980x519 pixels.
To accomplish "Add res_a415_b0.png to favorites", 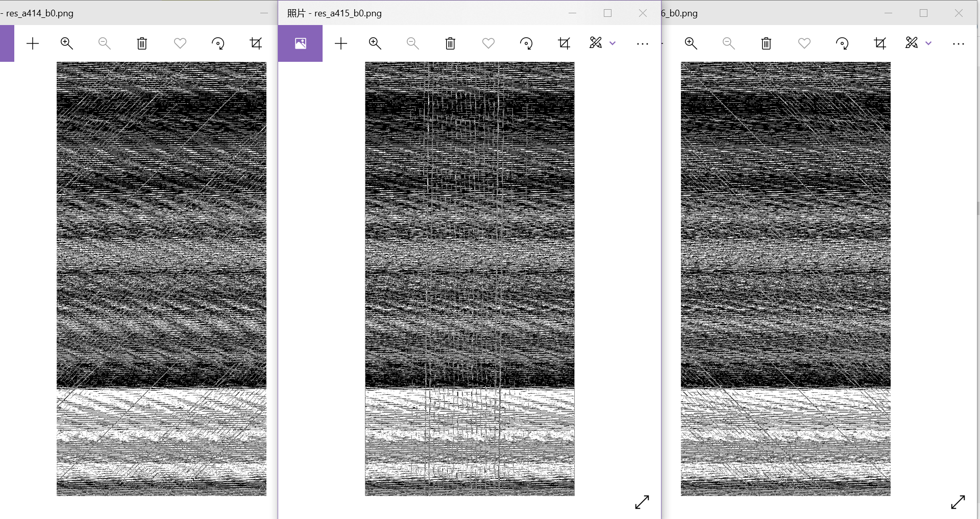I will (x=488, y=43).
